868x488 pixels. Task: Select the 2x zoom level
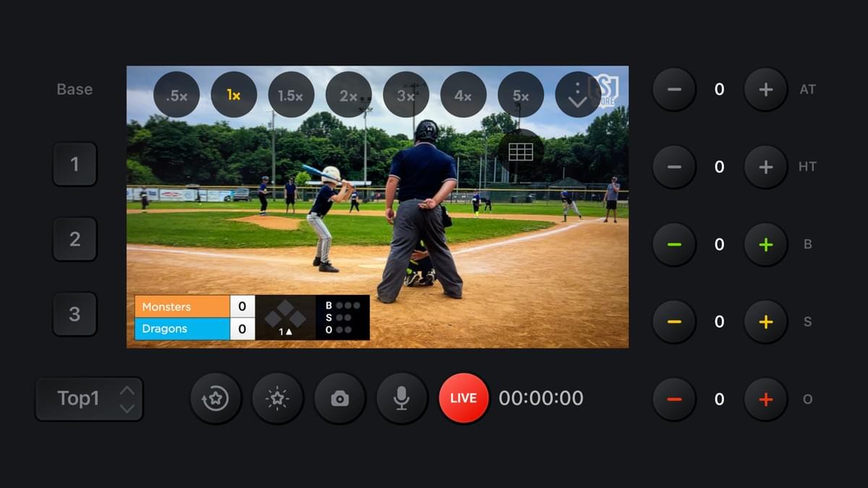click(x=349, y=95)
